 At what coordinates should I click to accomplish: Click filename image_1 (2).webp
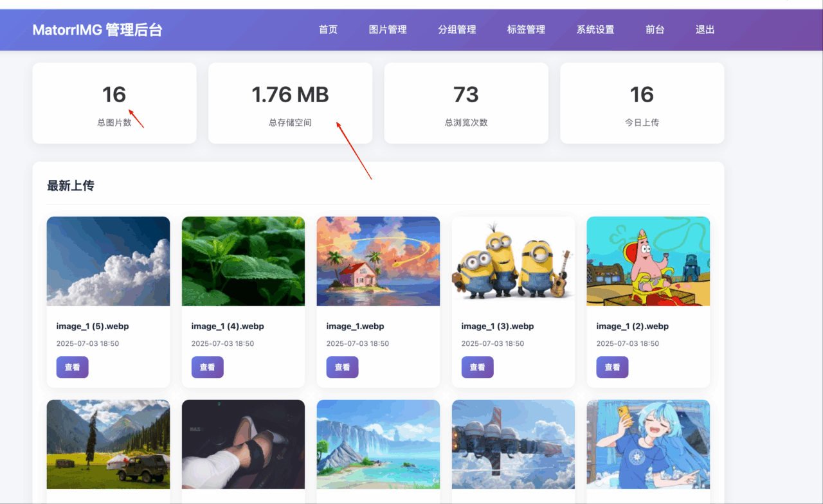pyautogui.click(x=633, y=326)
